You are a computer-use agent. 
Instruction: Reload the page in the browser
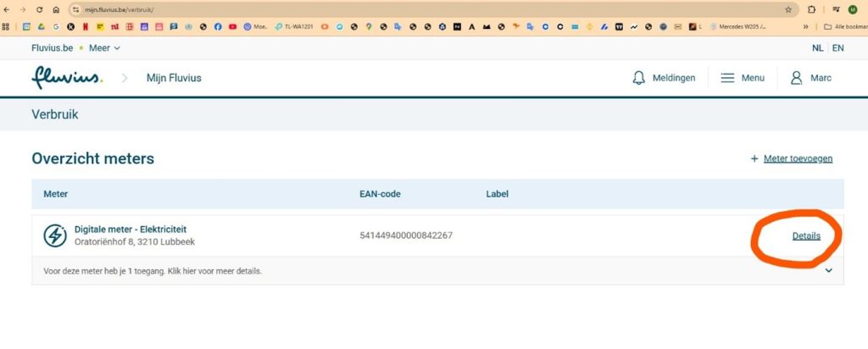(x=40, y=9)
